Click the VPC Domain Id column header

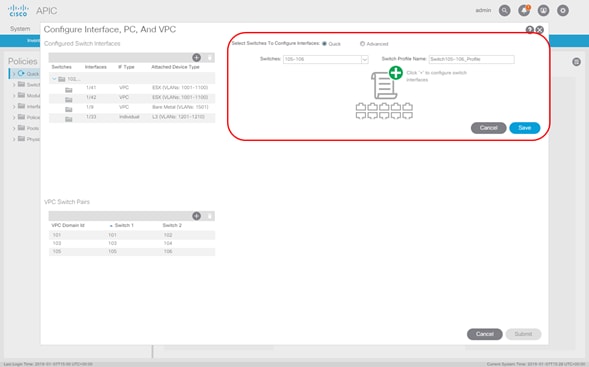68,225
